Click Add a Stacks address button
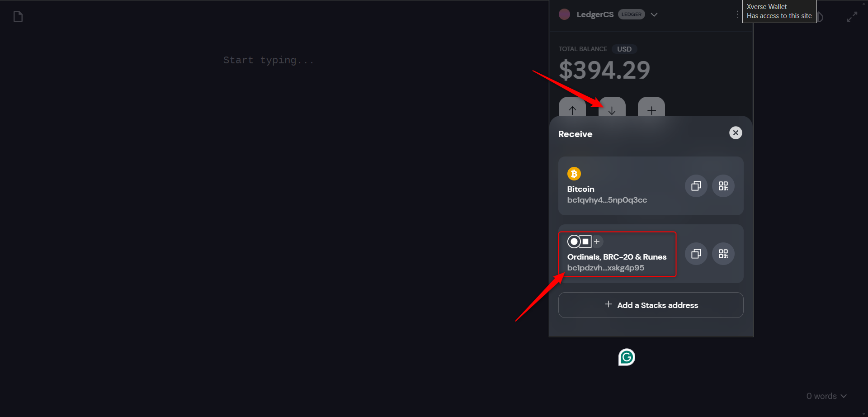 point(651,305)
